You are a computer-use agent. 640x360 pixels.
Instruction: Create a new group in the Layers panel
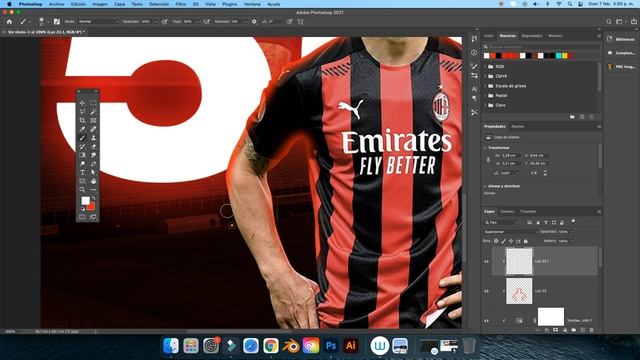574,330
